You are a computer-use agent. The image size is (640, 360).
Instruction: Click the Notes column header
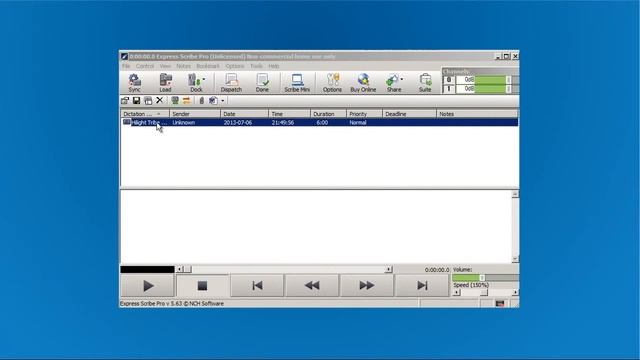tap(477, 114)
